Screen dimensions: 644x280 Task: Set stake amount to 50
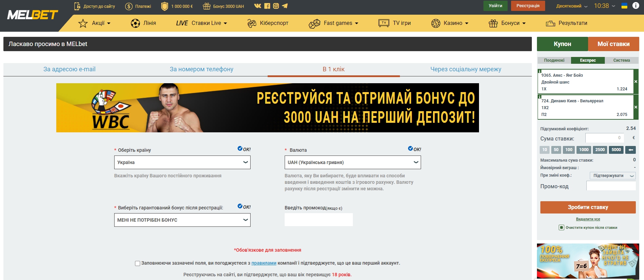[x=556, y=150]
